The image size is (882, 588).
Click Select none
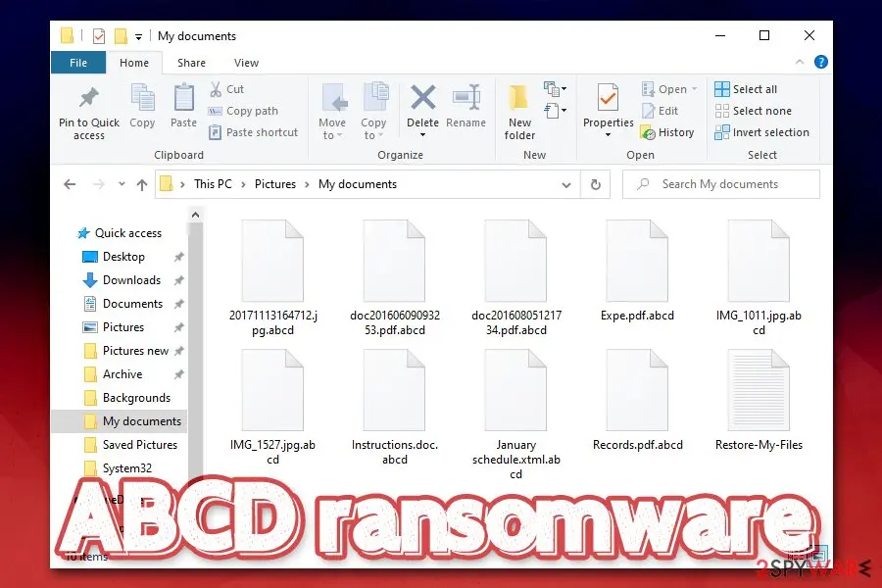coord(754,111)
